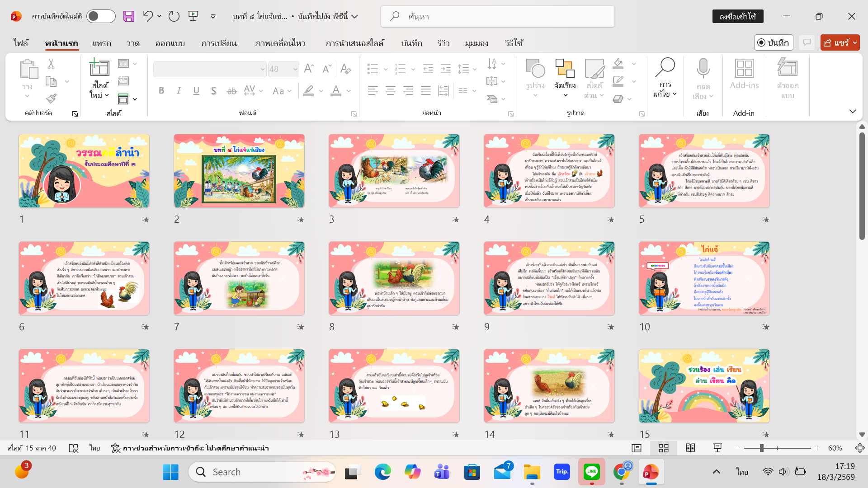The width and height of the screenshot is (868, 488).
Task: Open the ออกแบบ (Design) tab
Action: point(170,43)
